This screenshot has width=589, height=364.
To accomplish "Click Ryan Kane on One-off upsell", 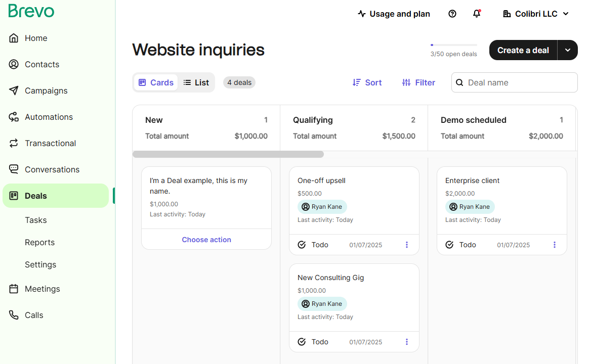I will (x=322, y=207).
